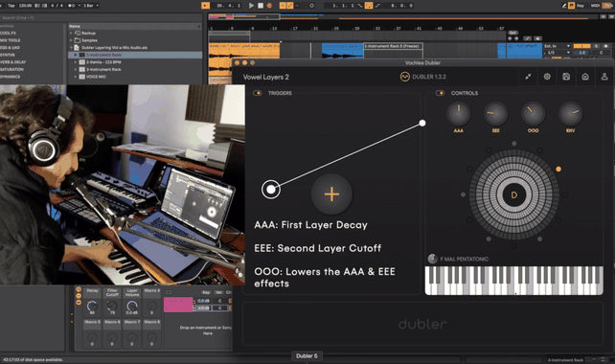
Task: Click the plus button to add trigger
Action: click(x=331, y=194)
